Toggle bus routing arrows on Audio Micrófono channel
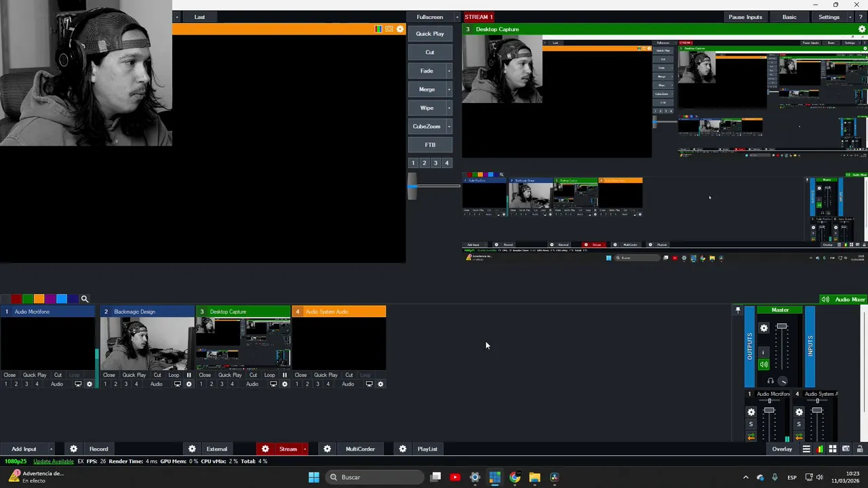868x488 pixels. pyautogui.click(x=751, y=437)
